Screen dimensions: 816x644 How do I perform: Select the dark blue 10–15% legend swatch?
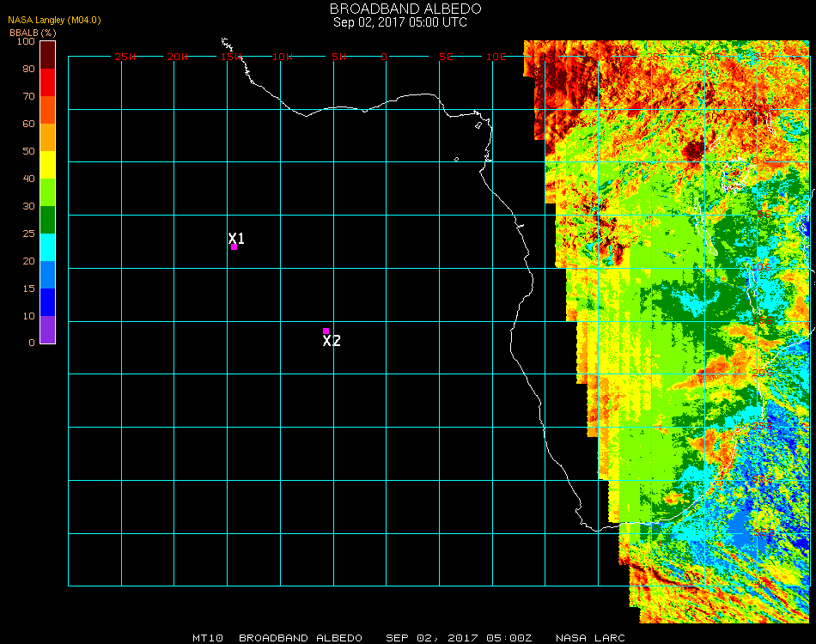click(x=48, y=302)
